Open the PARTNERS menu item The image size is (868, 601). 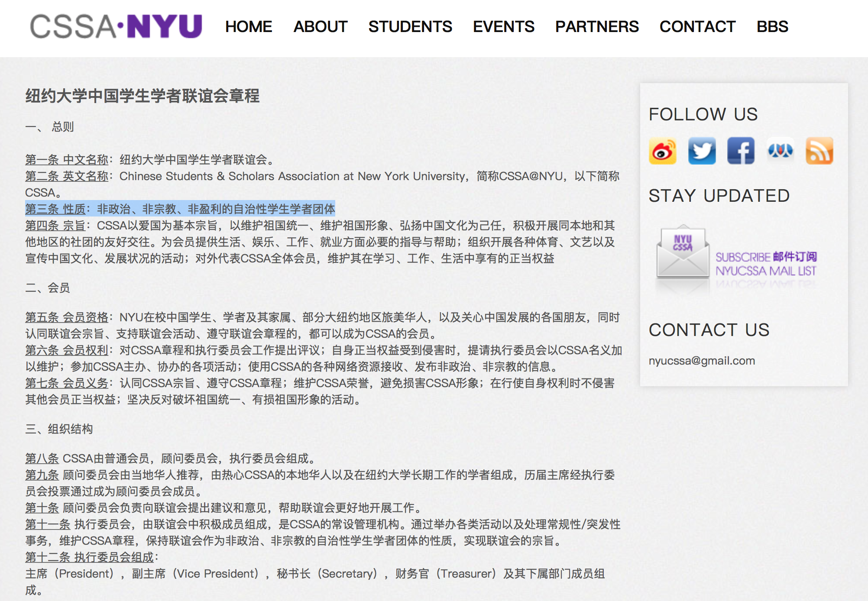597,27
